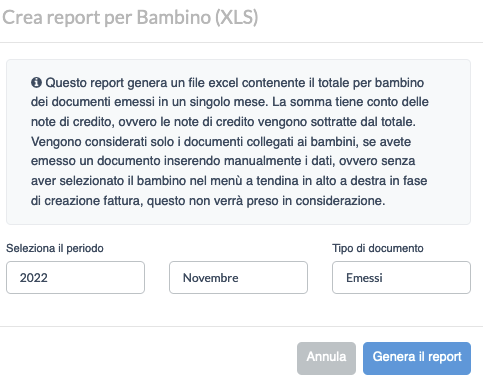Open the month dropdown showing Novembre
This screenshot has width=483, height=387.
click(238, 277)
